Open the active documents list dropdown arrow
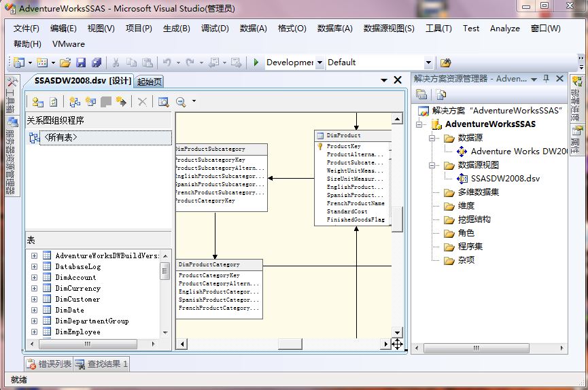 [383, 80]
